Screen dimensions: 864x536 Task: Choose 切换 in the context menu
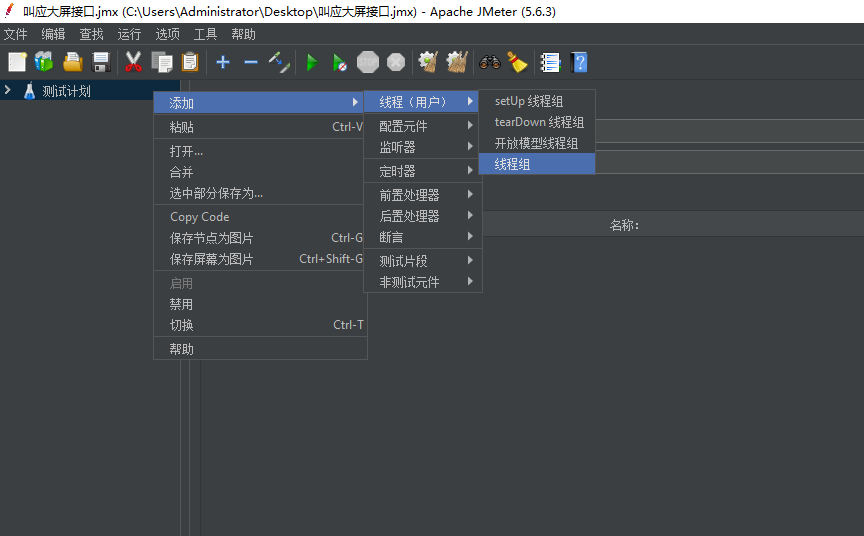pos(259,326)
